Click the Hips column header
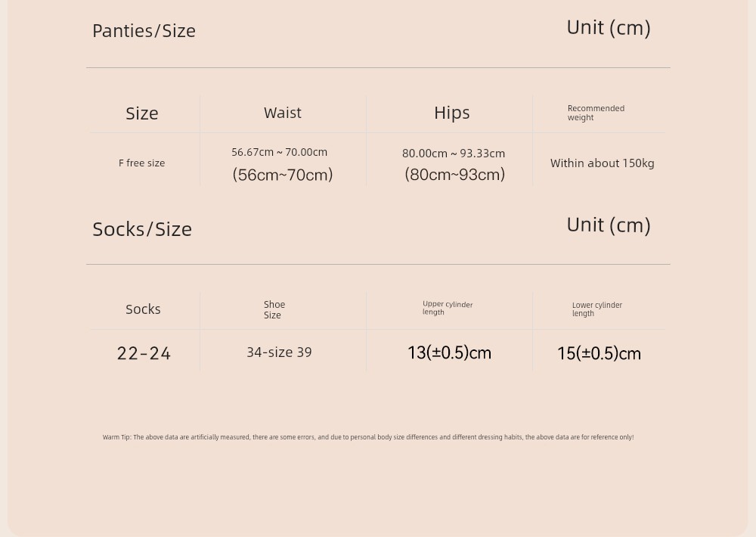Image resolution: width=756 pixels, height=537 pixels. pos(452,113)
